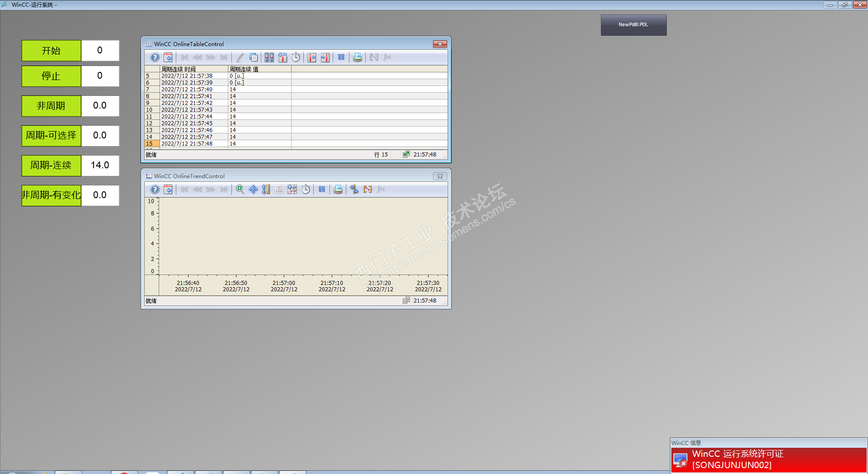Open help in the OnlineTableControl toolbar
Screen dimensions: 868x474
(155, 57)
